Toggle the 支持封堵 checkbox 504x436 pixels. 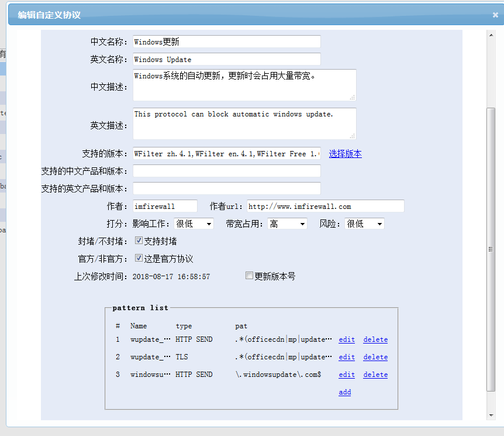pyautogui.click(x=139, y=241)
